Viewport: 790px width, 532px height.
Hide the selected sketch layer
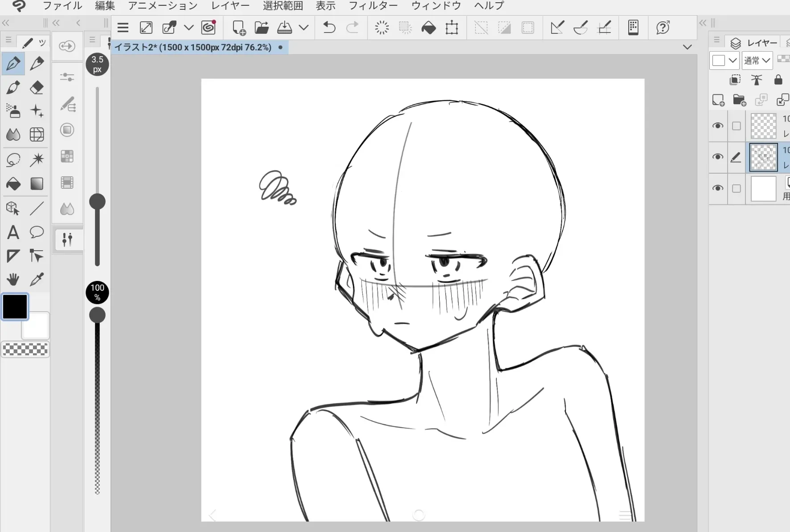click(x=718, y=157)
